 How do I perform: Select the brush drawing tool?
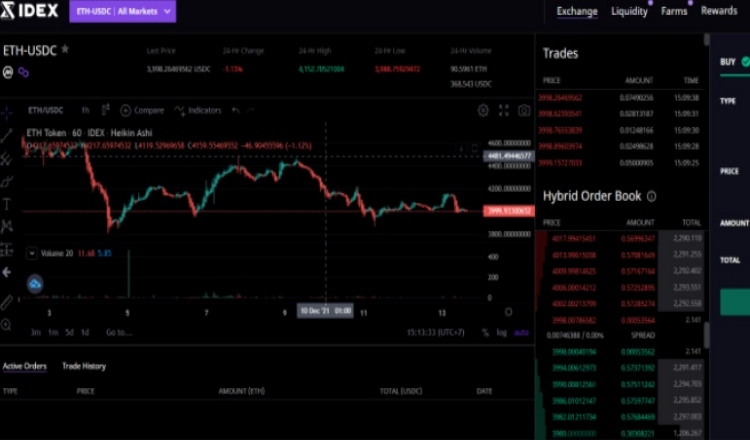pyautogui.click(x=7, y=182)
